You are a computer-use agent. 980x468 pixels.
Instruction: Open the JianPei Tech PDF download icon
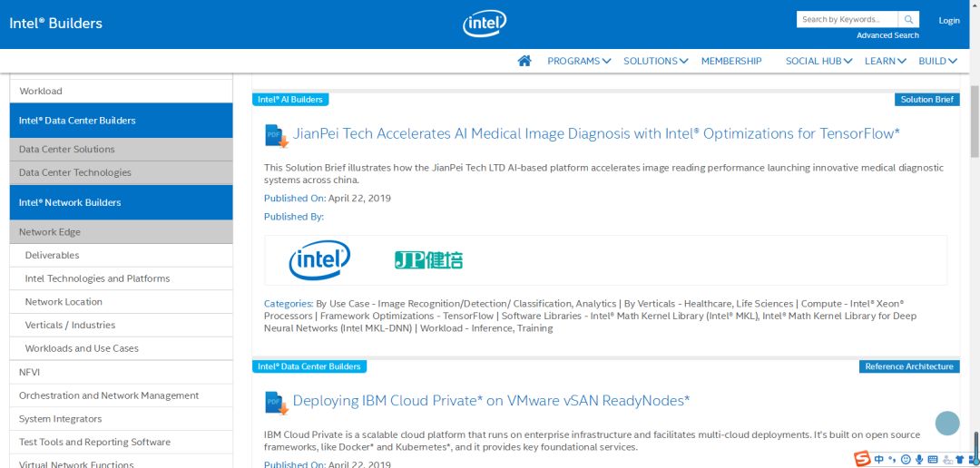pyautogui.click(x=276, y=135)
